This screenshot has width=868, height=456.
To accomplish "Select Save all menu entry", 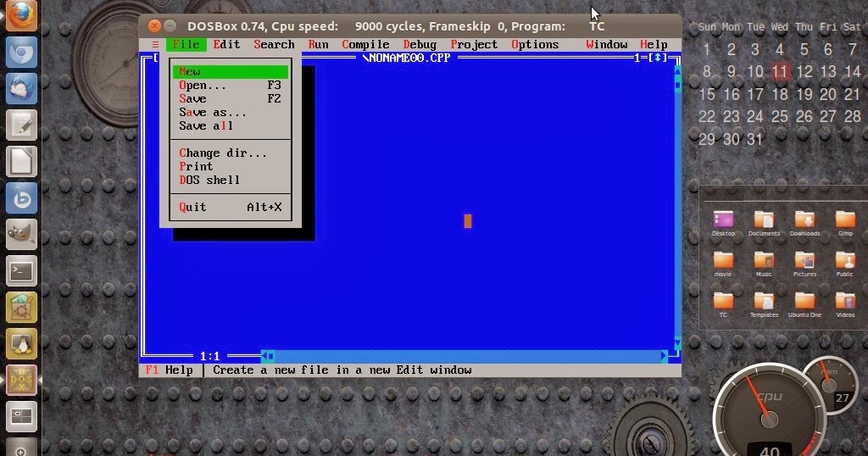I will point(231,125).
